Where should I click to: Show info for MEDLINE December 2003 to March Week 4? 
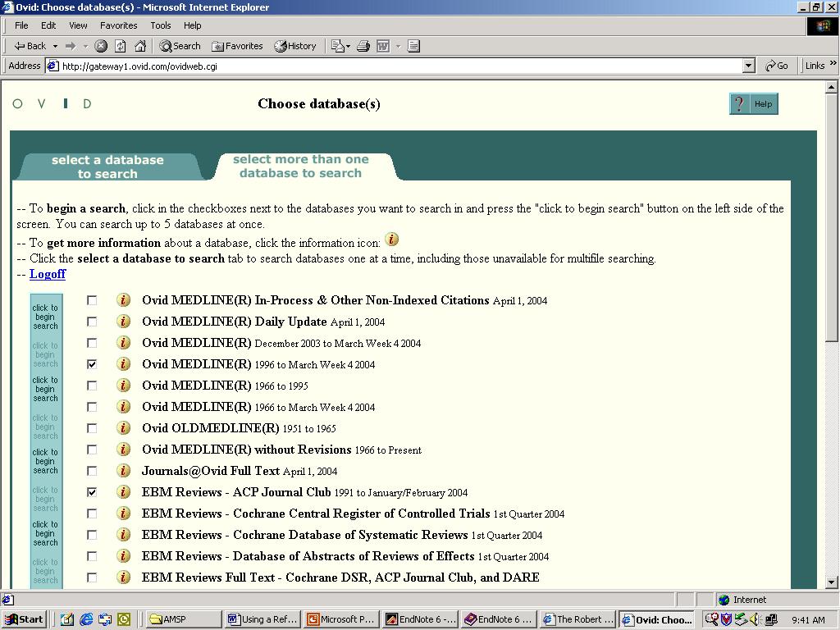pos(123,343)
